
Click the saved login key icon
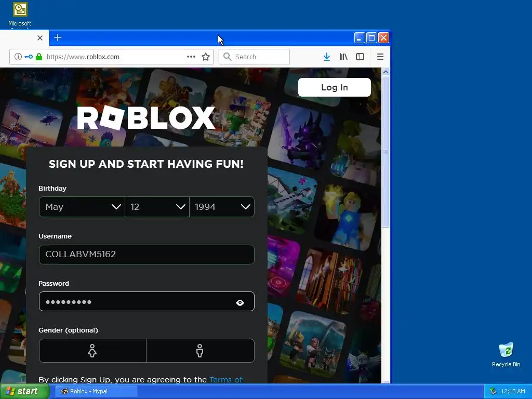pyautogui.click(x=29, y=57)
